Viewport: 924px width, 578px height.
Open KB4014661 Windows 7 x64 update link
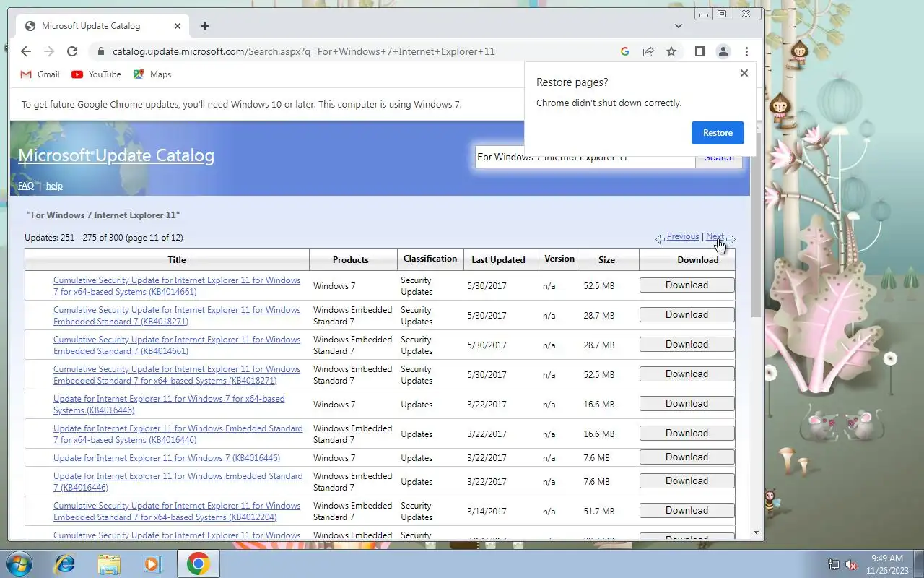click(x=177, y=286)
